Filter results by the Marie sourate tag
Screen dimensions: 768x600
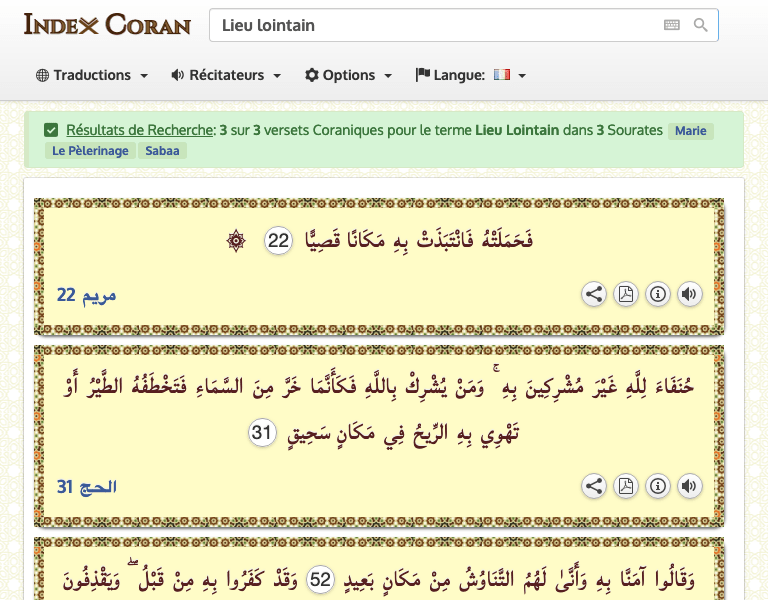(x=690, y=131)
